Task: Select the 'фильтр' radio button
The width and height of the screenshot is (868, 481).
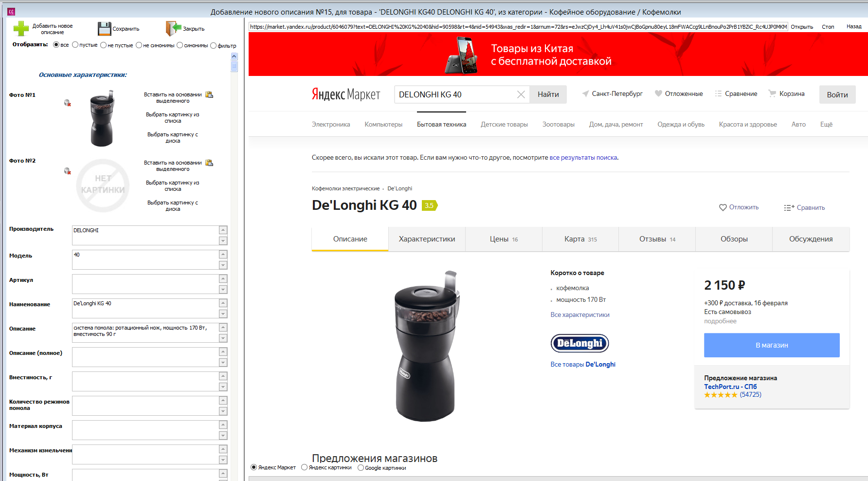Action: click(213, 46)
